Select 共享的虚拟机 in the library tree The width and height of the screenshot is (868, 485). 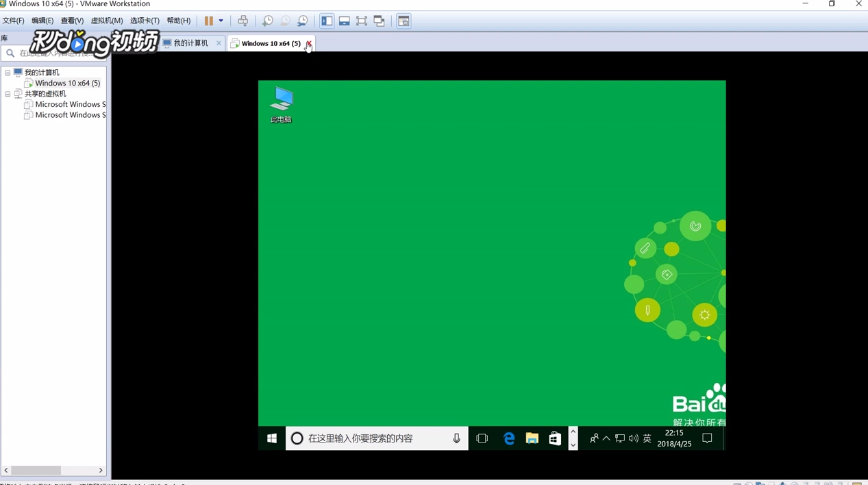45,94
